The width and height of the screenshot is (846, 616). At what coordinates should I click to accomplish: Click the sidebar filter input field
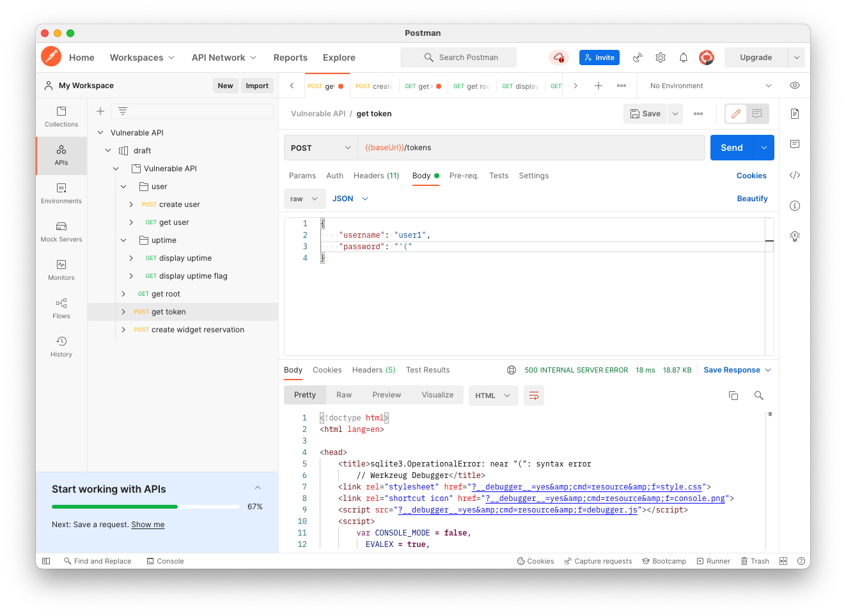click(192, 111)
